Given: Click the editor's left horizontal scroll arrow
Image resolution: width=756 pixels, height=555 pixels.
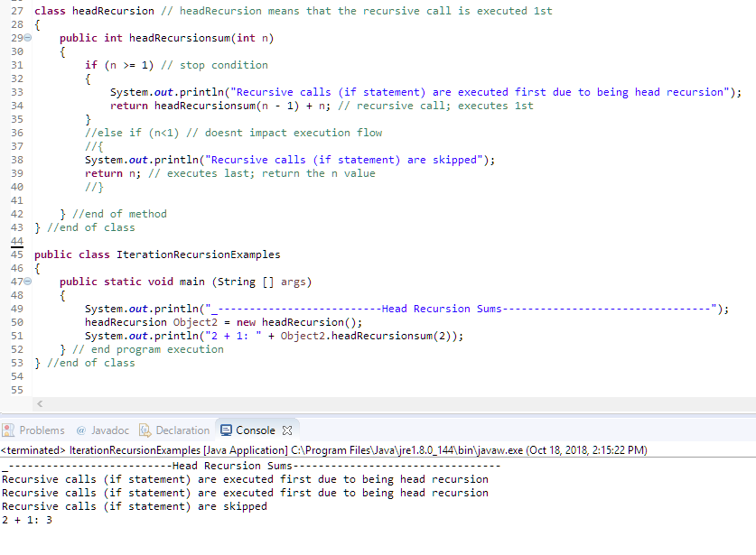Looking at the screenshot, I should tap(38, 403).
